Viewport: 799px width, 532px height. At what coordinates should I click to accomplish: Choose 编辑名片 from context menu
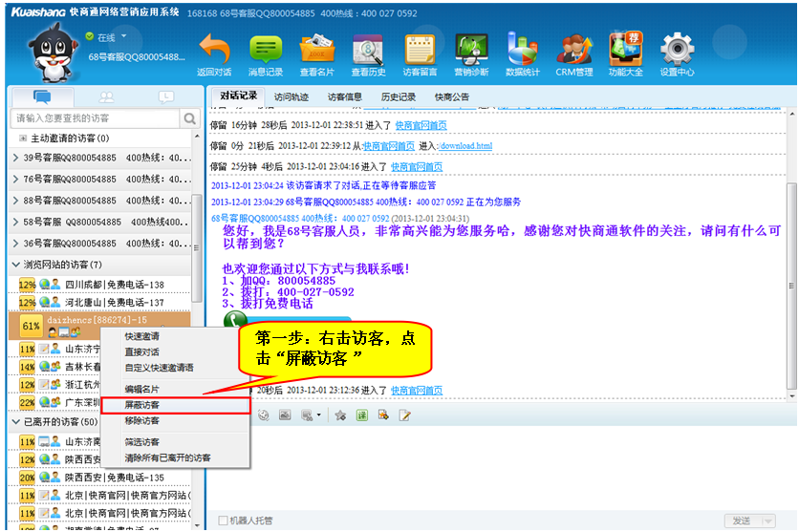(x=142, y=389)
